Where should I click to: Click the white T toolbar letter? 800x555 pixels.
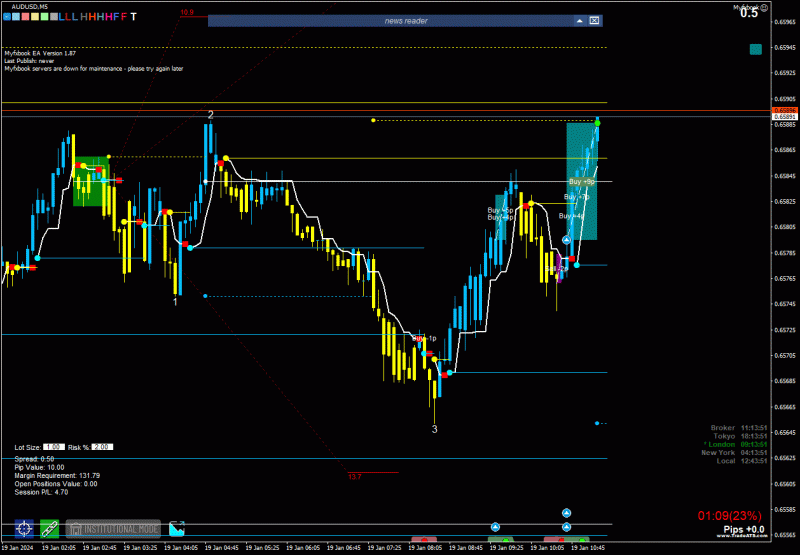(x=134, y=17)
